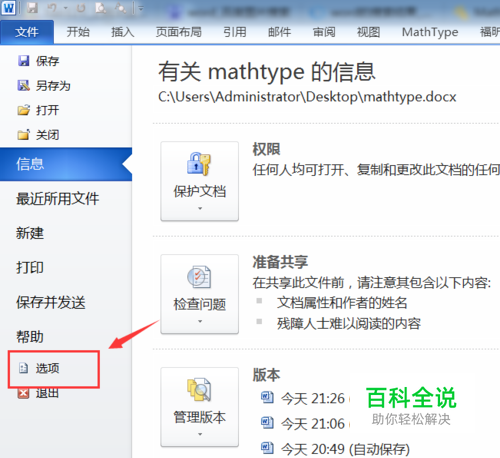Screen dimensions: 500x458
Task: Switch to the 邮件 tab
Action: coord(279,32)
